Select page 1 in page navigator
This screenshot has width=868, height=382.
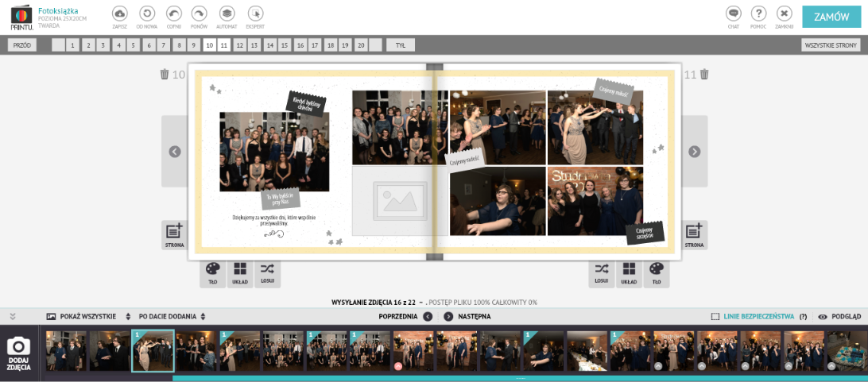click(x=73, y=45)
